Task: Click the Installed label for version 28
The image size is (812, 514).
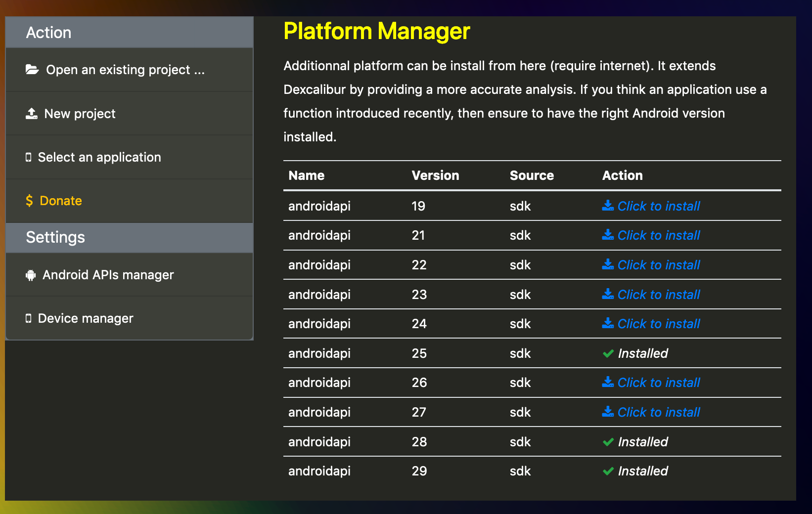Action: pyautogui.click(x=643, y=442)
